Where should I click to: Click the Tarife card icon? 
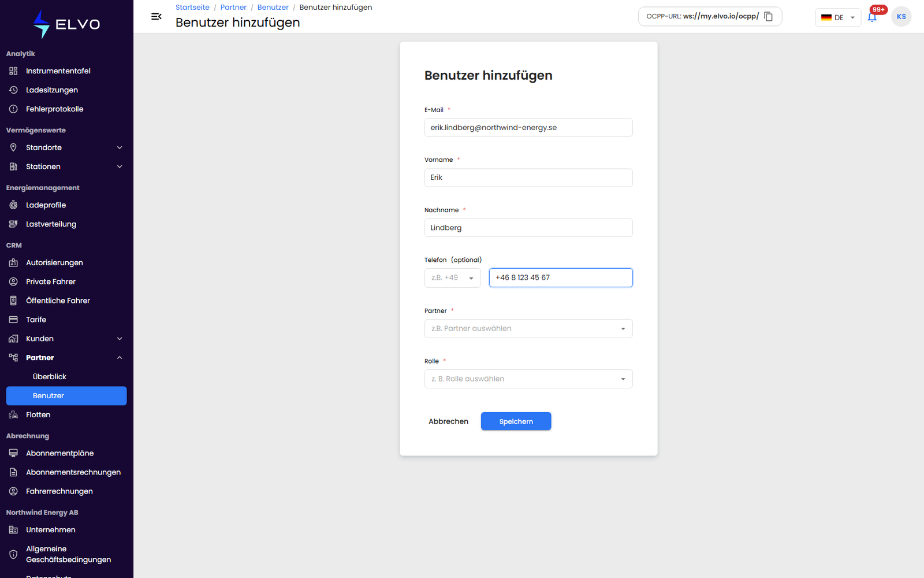tap(13, 320)
